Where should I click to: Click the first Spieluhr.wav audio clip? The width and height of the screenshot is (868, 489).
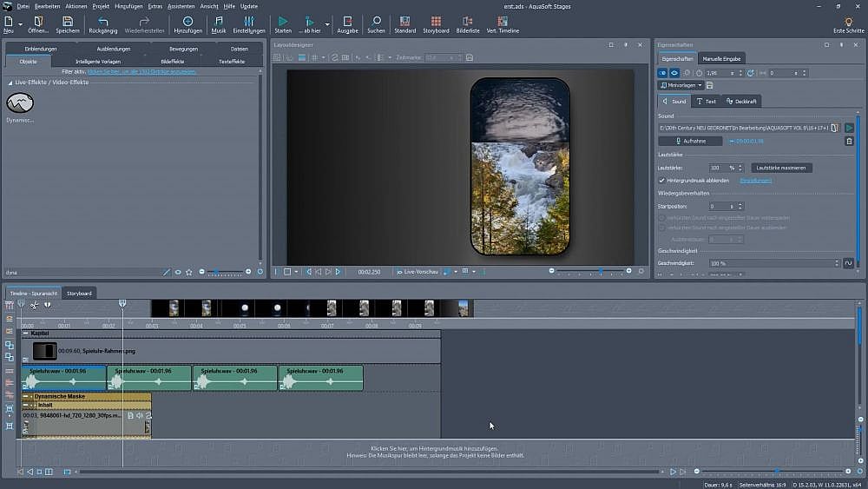[63, 379]
